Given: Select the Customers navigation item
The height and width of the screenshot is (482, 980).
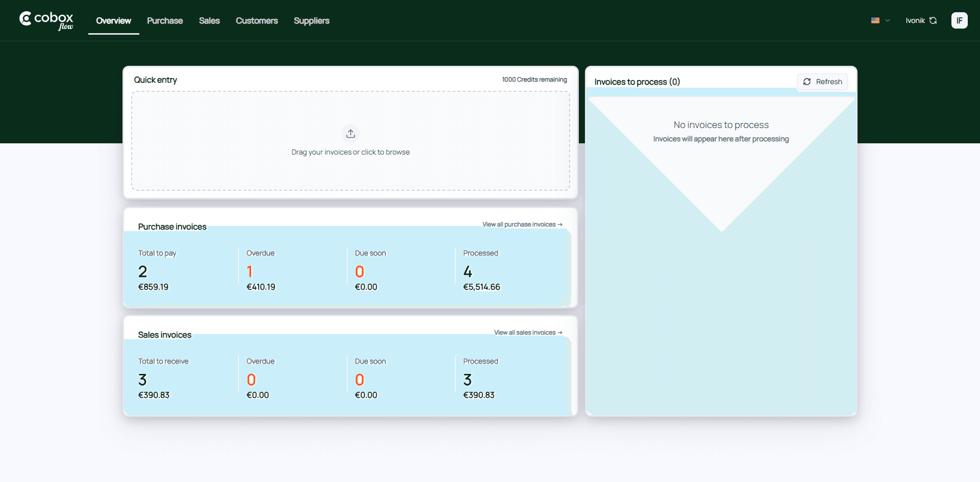Looking at the screenshot, I should pyautogui.click(x=256, y=20).
